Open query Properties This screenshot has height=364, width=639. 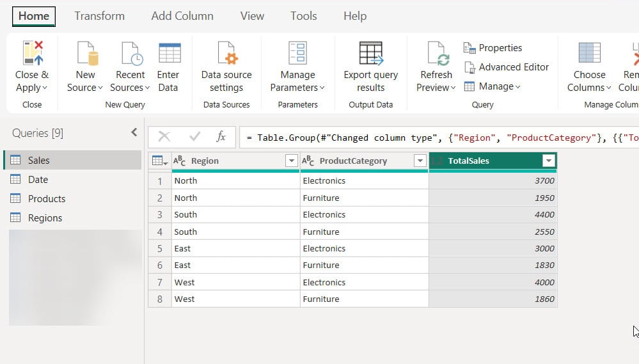493,48
